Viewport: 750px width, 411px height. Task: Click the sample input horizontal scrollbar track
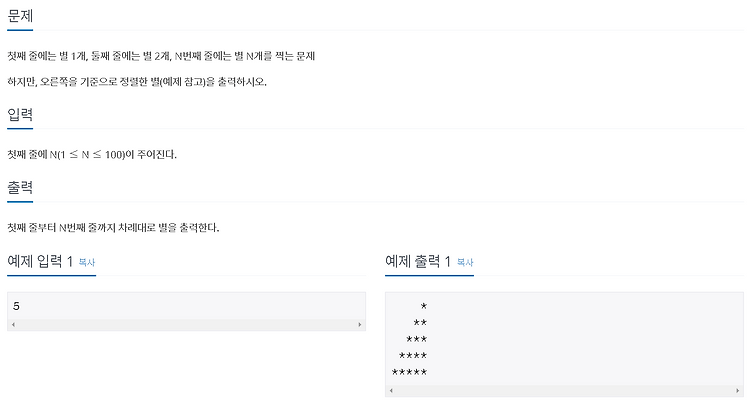[x=187, y=324]
